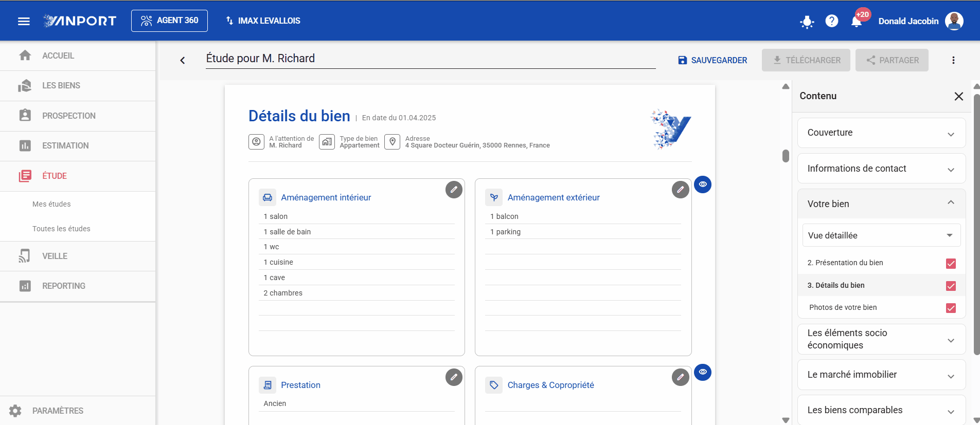
Task: Go to Accueil in the sidebar
Action: pyautogui.click(x=78, y=56)
